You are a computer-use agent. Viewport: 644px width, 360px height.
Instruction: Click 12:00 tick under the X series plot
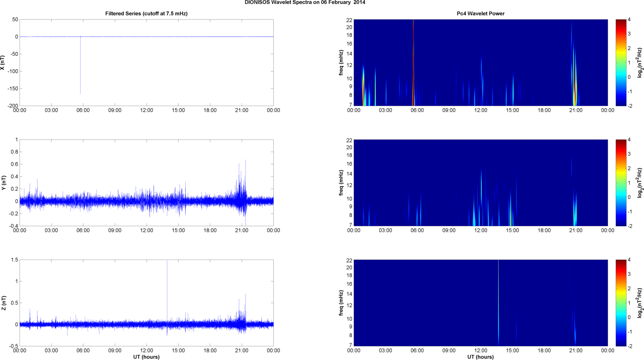(147, 110)
